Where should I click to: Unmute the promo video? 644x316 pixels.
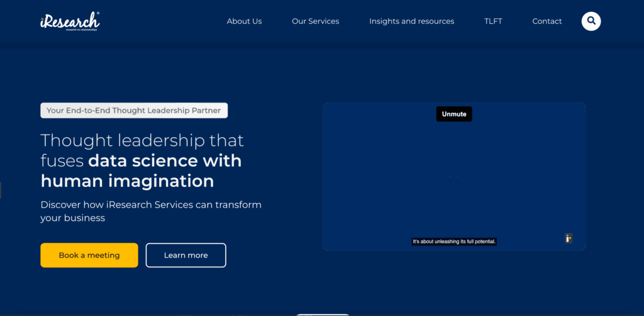pyautogui.click(x=454, y=114)
